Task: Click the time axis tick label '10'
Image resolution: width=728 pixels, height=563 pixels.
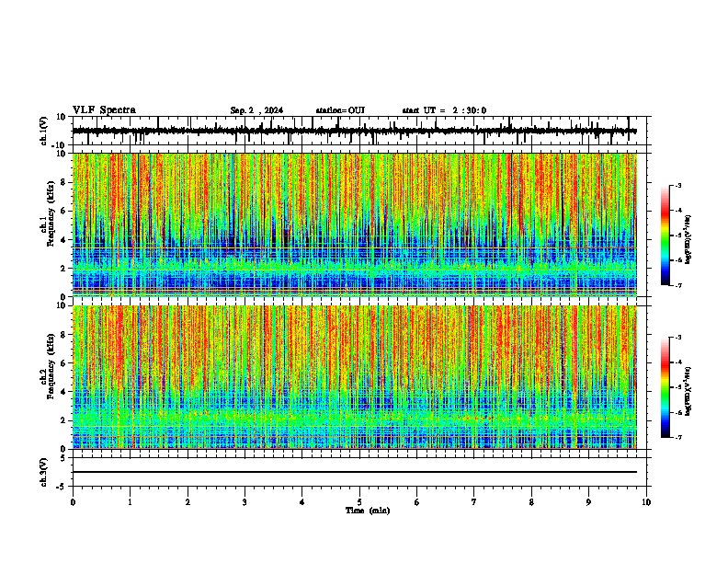Action: click(x=646, y=502)
